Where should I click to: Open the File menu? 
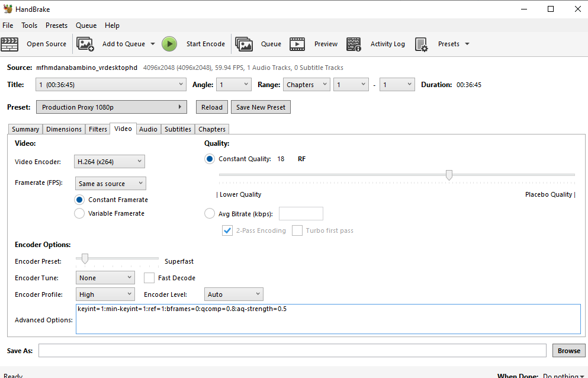pos(8,25)
